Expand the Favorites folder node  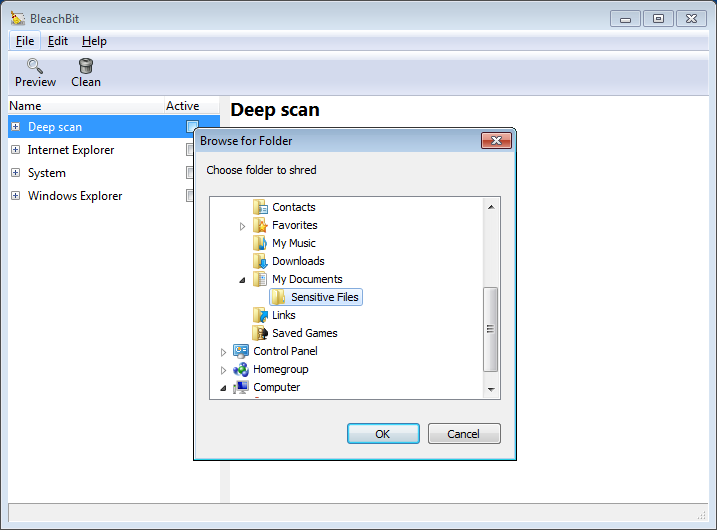242,226
